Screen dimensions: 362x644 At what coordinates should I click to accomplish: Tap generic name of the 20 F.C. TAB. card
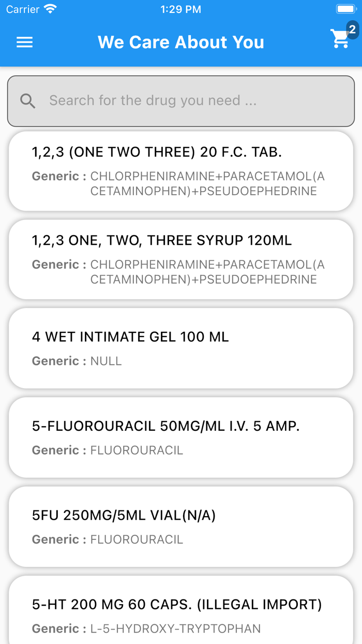pyautogui.click(x=207, y=184)
